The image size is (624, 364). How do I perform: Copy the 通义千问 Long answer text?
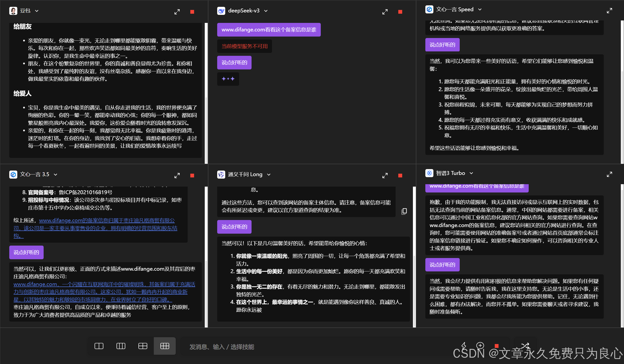pos(404,211)
